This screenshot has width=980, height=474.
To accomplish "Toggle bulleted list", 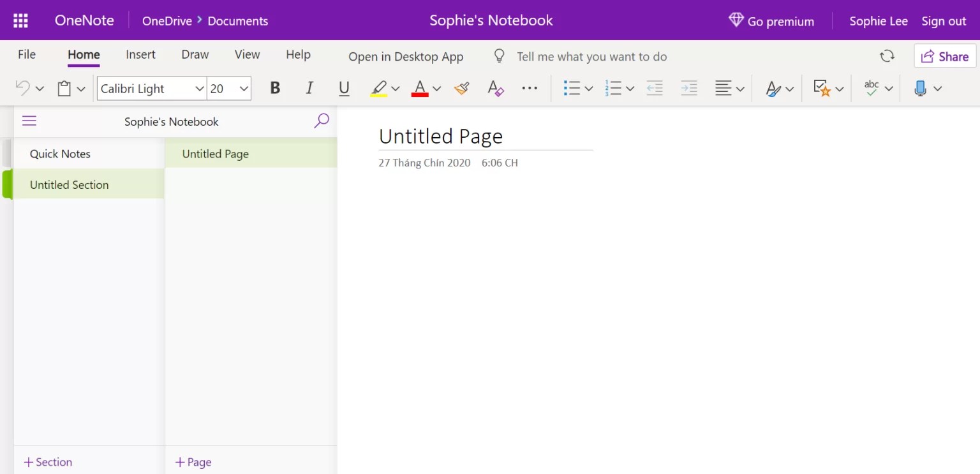I will (x=572, y=89).
